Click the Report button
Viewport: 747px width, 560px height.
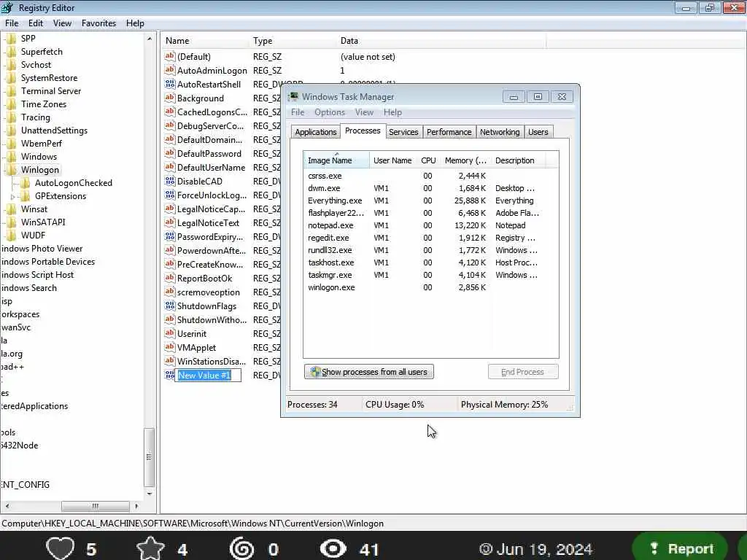tap(681, 548)
